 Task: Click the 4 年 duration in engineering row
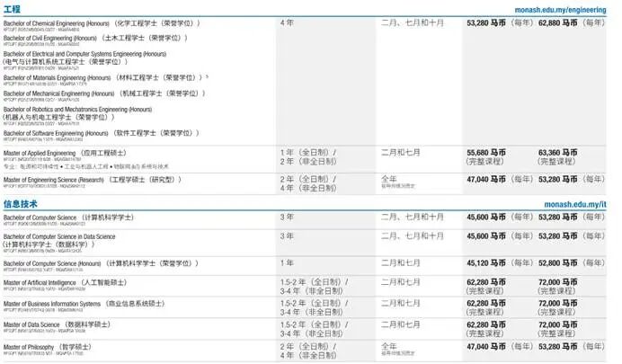(x=287, y=22)
